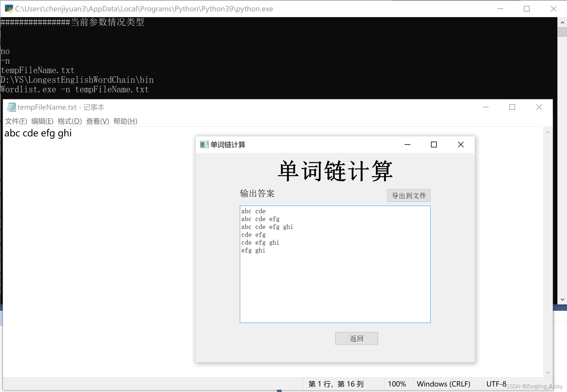Click the UTF-8 encoding status entry
The width and height of the screenshot is (567, 392).
496,384
